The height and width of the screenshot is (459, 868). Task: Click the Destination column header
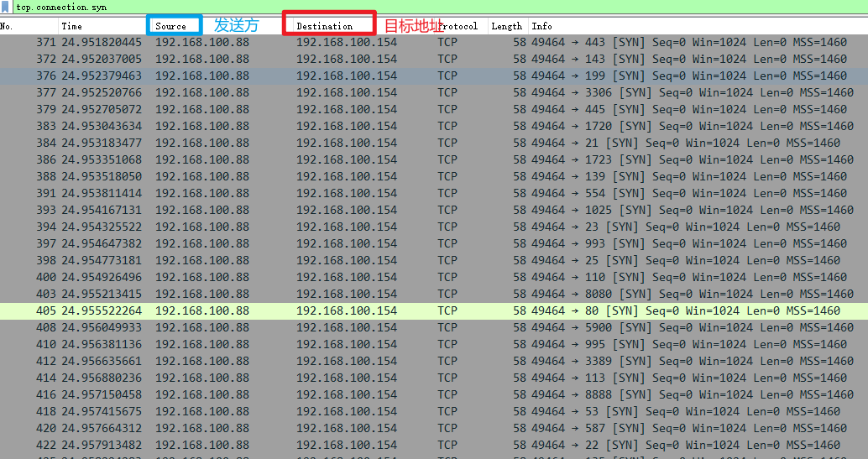coord(326,26)
